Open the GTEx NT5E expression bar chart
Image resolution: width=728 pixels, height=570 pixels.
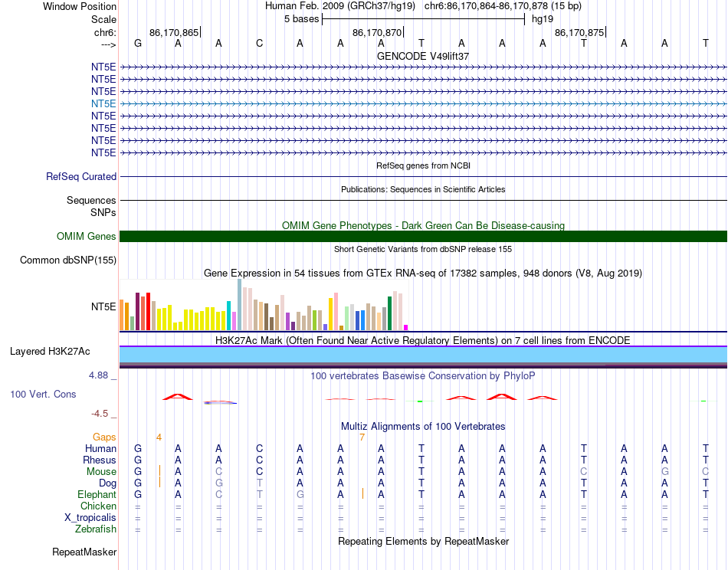(x=264, y=305)
